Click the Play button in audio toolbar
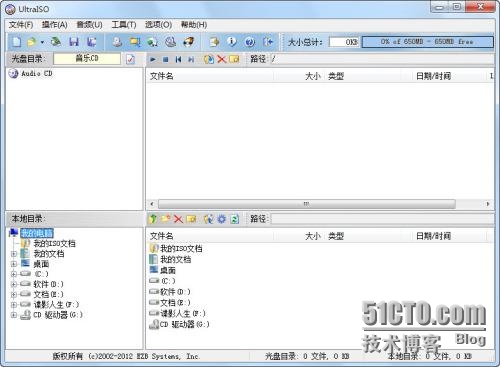 [153, 59]
